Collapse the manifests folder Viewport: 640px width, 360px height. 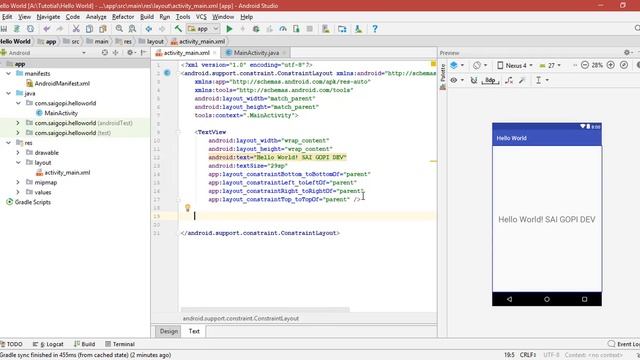[x=9, y=73]
